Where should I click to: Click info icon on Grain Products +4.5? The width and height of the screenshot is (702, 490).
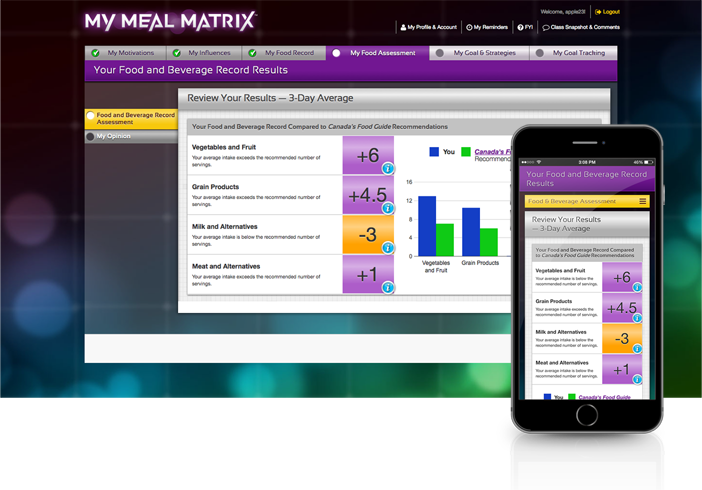click(388, 208)
